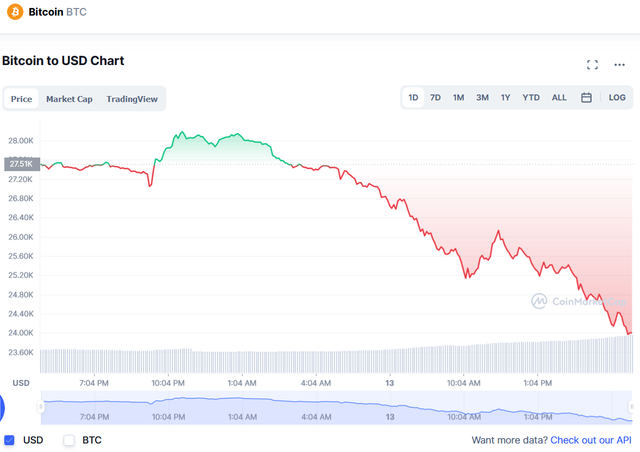Select the Price tab
Image resolution: width=640 pixels, height=452 pixels.
(x=21, y=99)
